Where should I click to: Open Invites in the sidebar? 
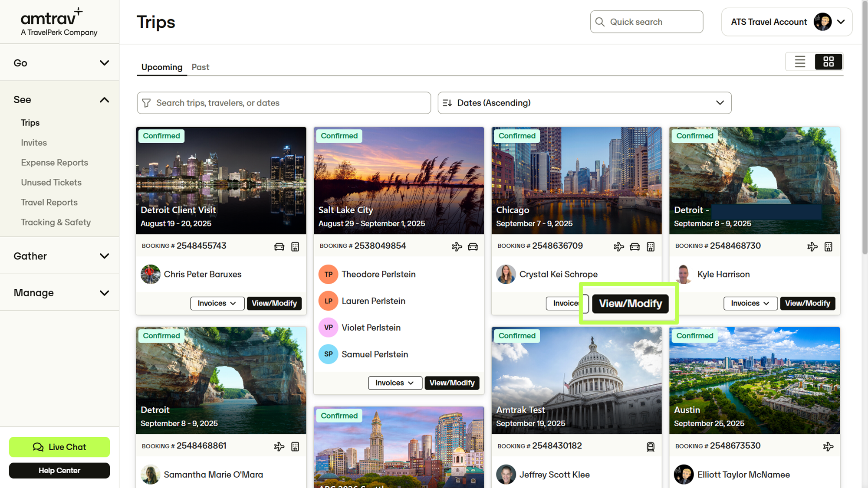point(34,143)
